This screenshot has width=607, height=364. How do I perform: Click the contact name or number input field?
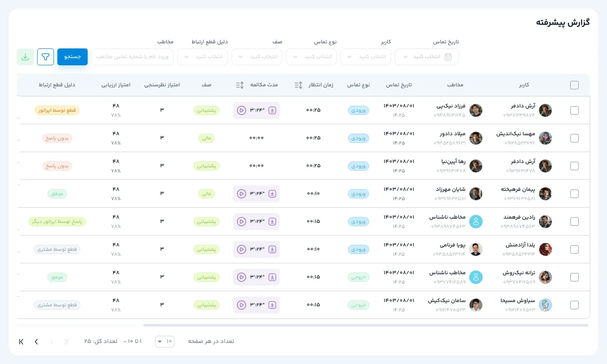[x=132, y=57]
